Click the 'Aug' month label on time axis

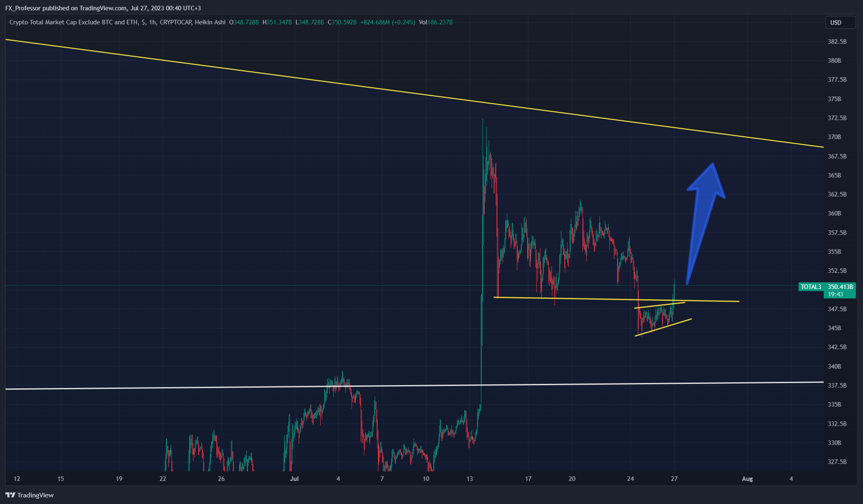coord(747,479)
